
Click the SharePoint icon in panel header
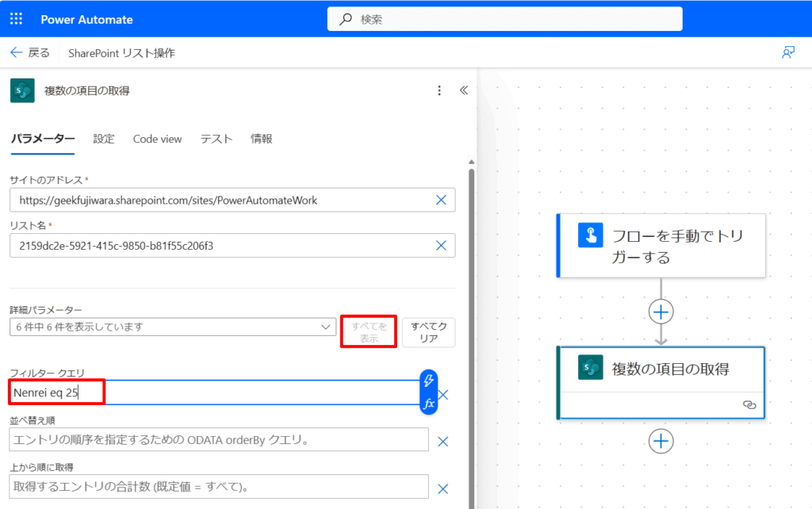click(22, 90)
